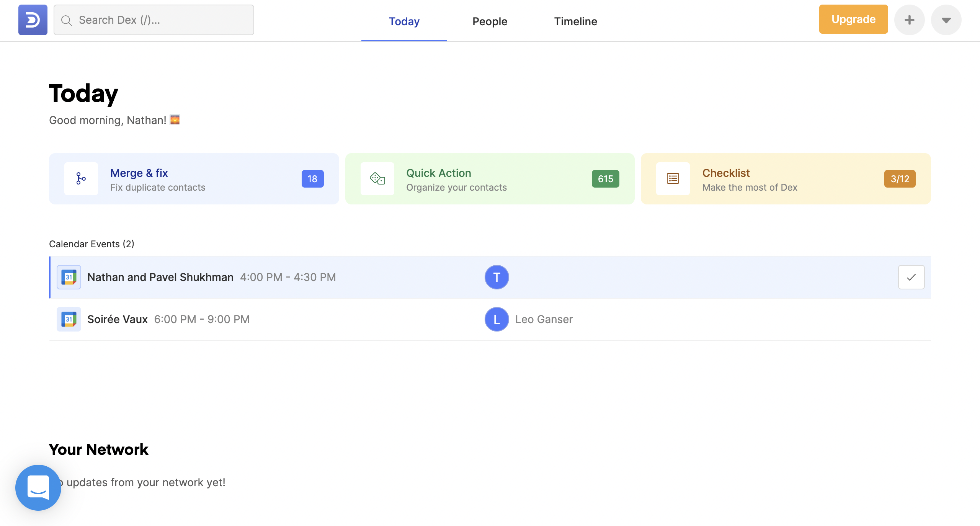This screenshot has height=526, width=980.
Task: Click the 6:00 PM - 9:00 PM time
Action: point(202,319)
